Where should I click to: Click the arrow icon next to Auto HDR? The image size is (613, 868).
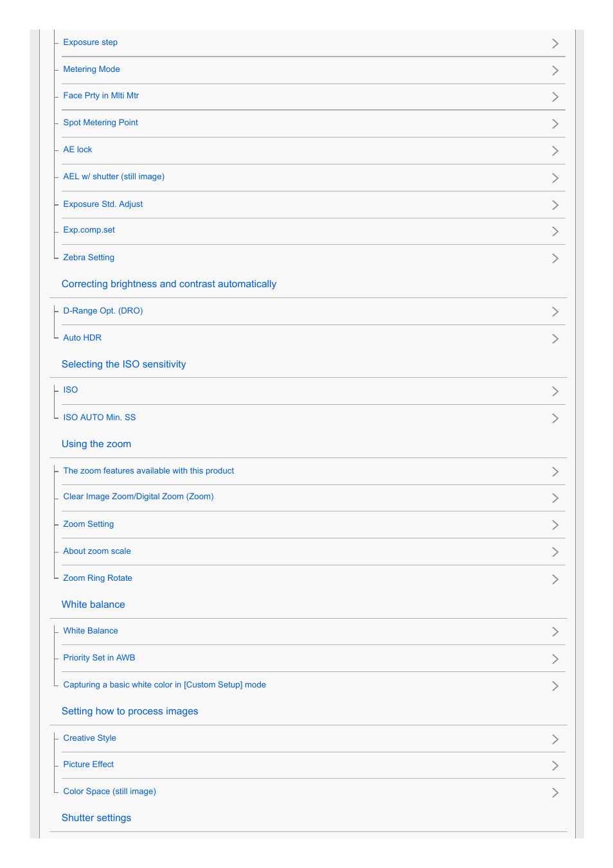[555, 339]
